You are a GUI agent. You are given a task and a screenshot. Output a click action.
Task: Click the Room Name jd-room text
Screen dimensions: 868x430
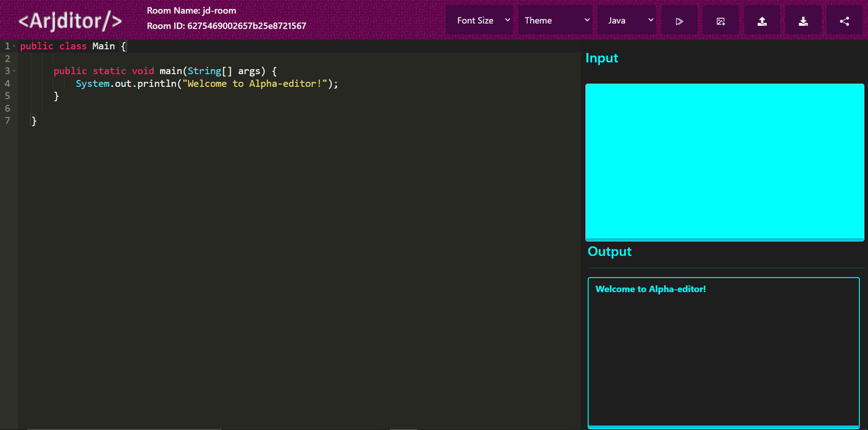pyautogui.click(x=192, y=11)
